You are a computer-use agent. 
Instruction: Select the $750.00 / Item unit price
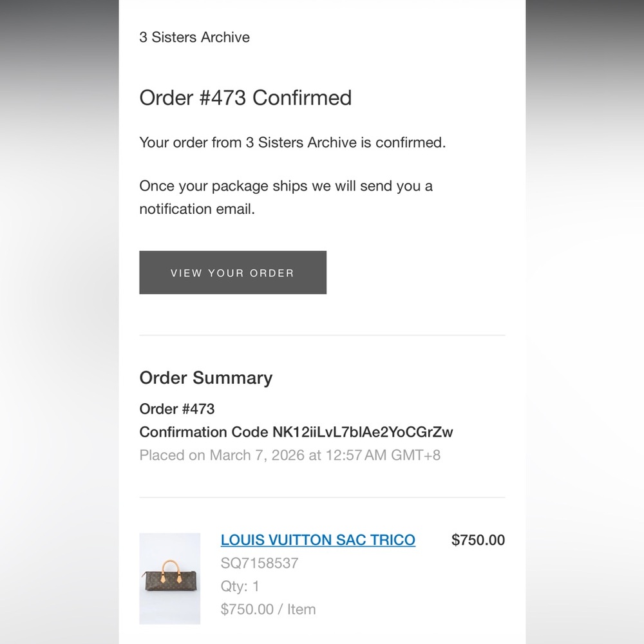pos(268,609)
